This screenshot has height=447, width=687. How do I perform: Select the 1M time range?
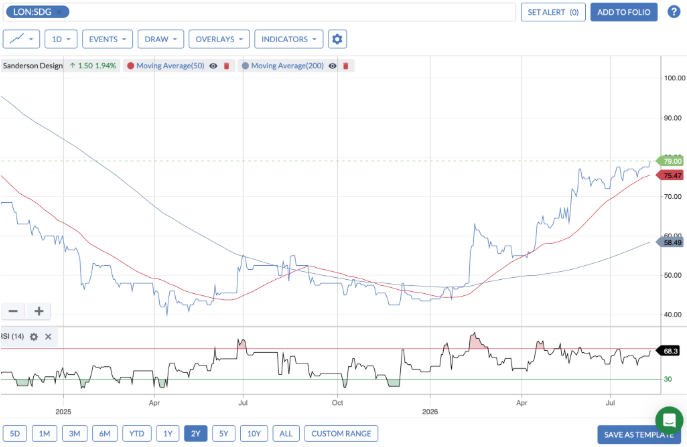[x=44, y=433]
